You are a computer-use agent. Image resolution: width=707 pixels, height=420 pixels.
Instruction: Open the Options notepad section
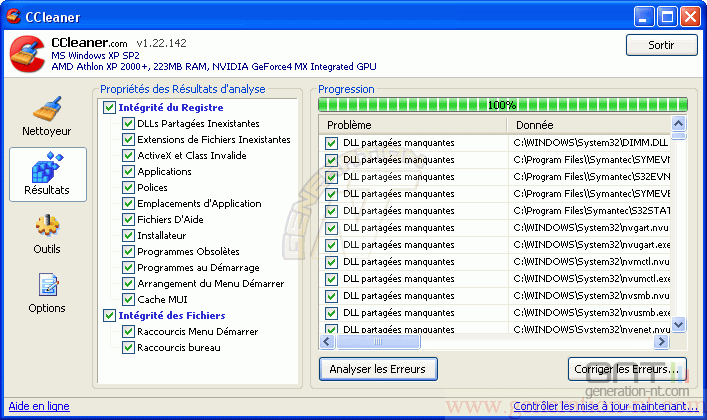click(47, 293)
